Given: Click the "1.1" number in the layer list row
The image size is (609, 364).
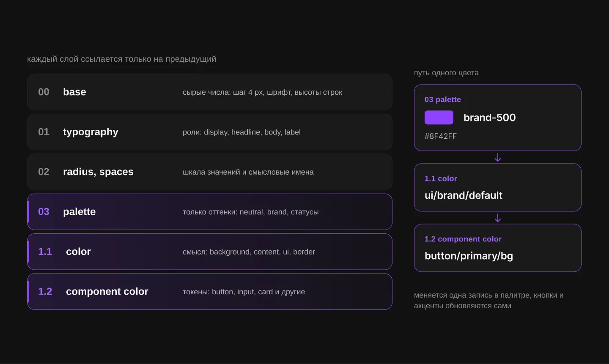Looking at the screenshot, I should point(45,252).
